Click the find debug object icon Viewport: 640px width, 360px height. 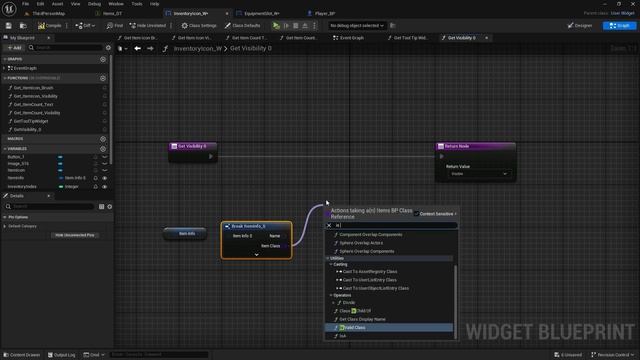click(393, 26)
